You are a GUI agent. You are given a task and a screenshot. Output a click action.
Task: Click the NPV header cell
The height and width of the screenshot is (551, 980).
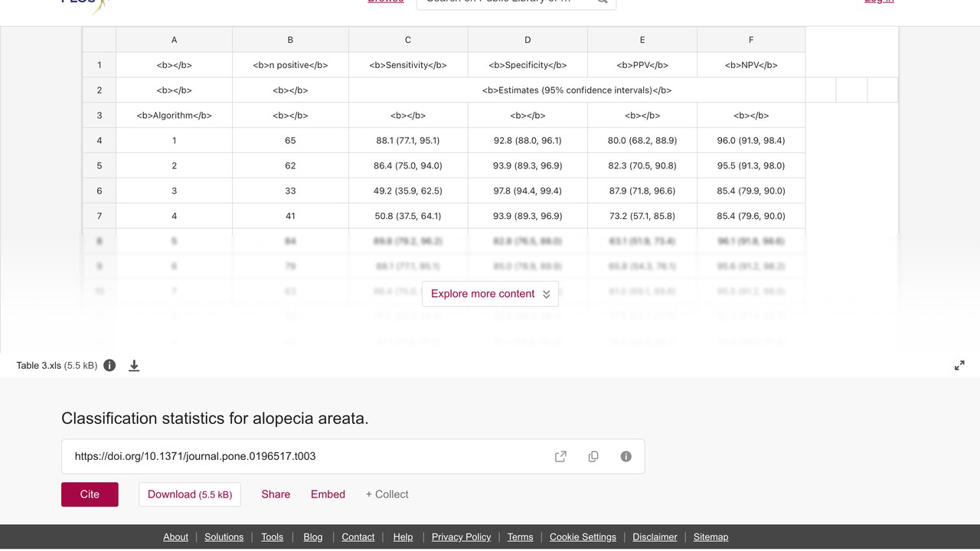point(751,65)
